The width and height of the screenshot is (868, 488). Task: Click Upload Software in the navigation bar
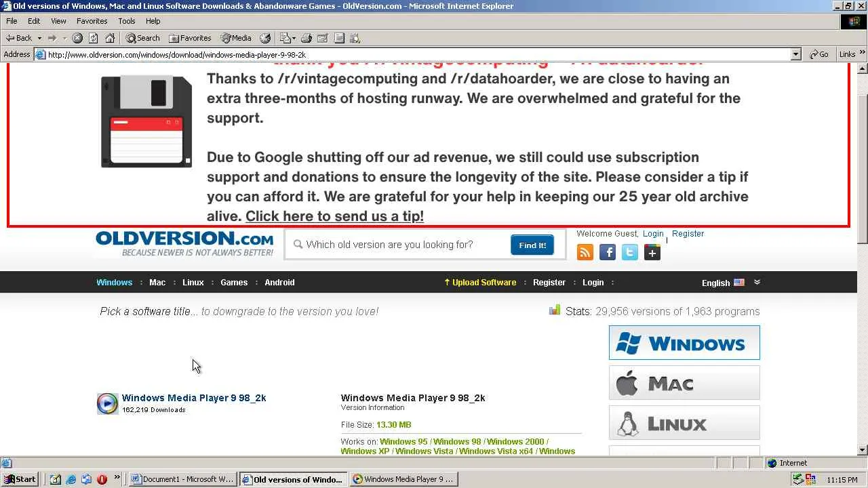click(480, 282)
